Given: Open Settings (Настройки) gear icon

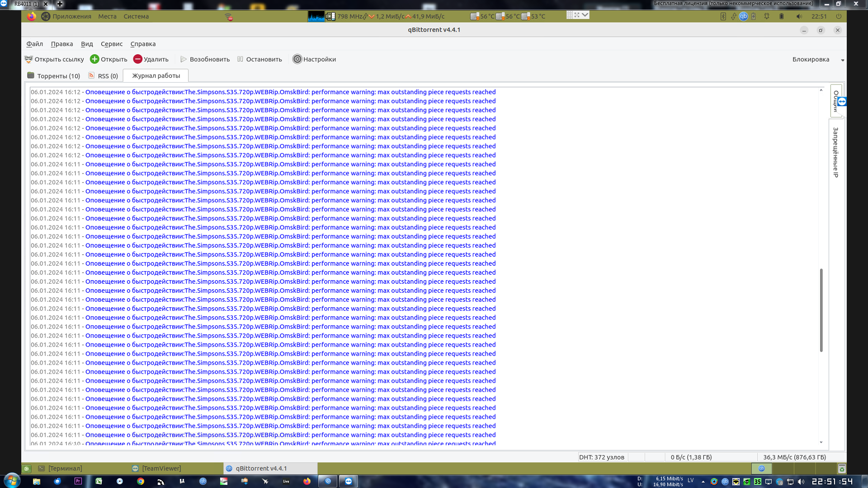Looking at the screenshot, I should [x=297, y=59].
